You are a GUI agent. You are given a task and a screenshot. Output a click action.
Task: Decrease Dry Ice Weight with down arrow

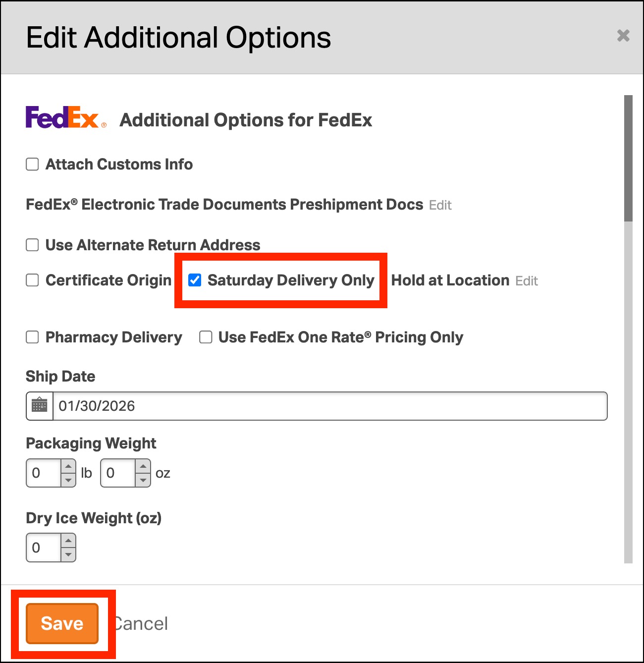pyautogui.click(x=68, y=554)
